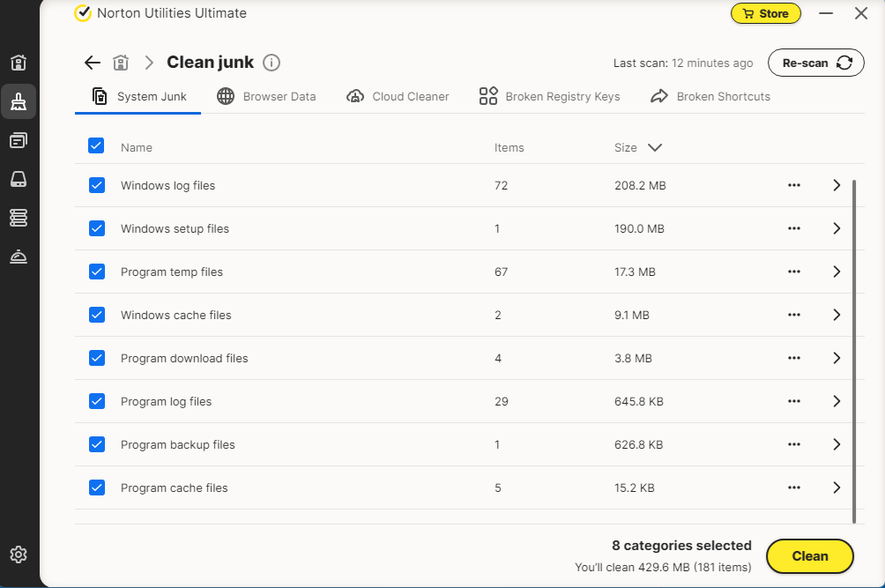Click the vertical list scrollbar
The height and width of the screenshot is (588, 885).
tap(852, 353)
